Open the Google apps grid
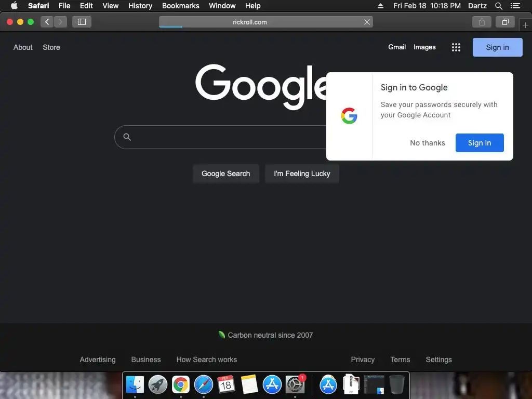Screen dimensions: 532x399 [456, 47]
